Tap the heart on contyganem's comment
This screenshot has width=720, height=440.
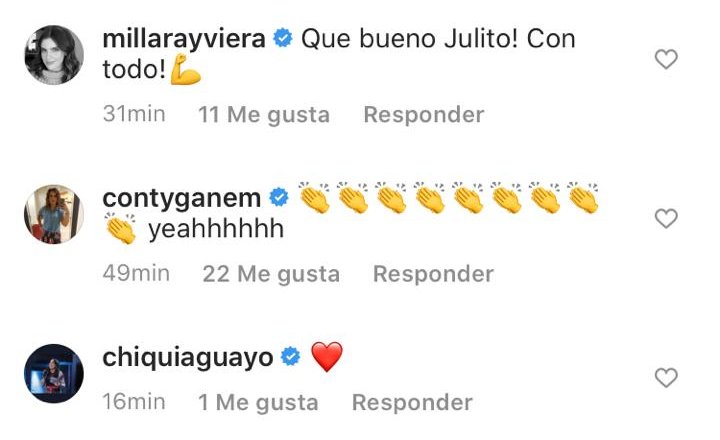666,219
